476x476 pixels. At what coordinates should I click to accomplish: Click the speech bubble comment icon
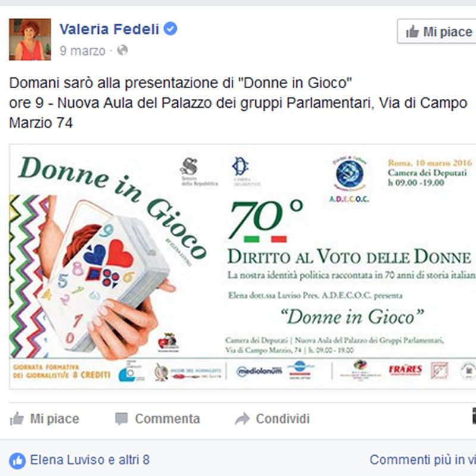(x=121, y=419)
